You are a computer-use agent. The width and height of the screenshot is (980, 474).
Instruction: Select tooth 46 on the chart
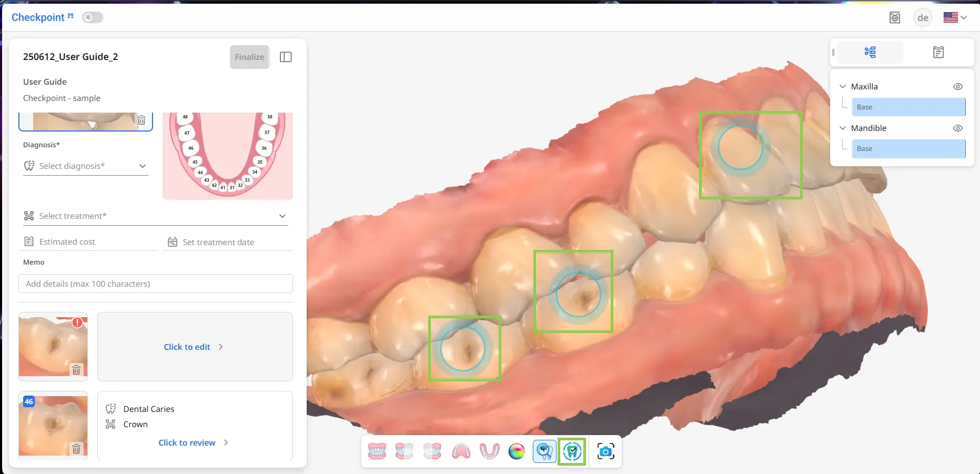point(190,148)
